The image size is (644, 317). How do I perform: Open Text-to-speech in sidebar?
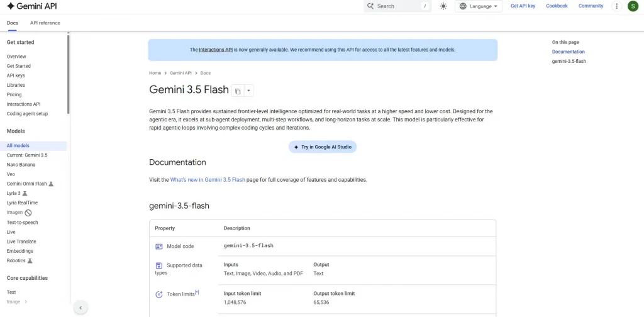click(x=22, y=223)
